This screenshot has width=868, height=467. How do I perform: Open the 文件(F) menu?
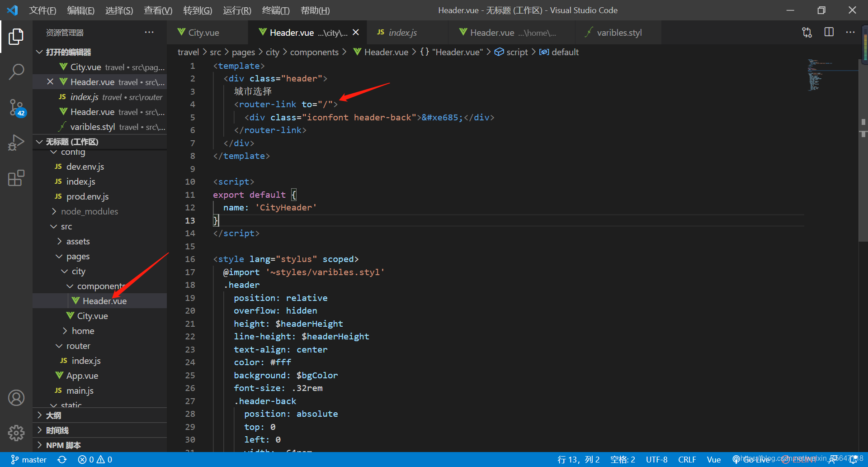point(42,10)
